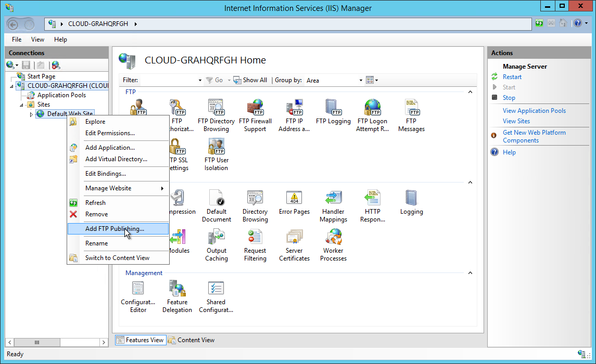Screen dimensions: 596x364
Task: Click View Application Pools link
Action: [x=534, y=111]
